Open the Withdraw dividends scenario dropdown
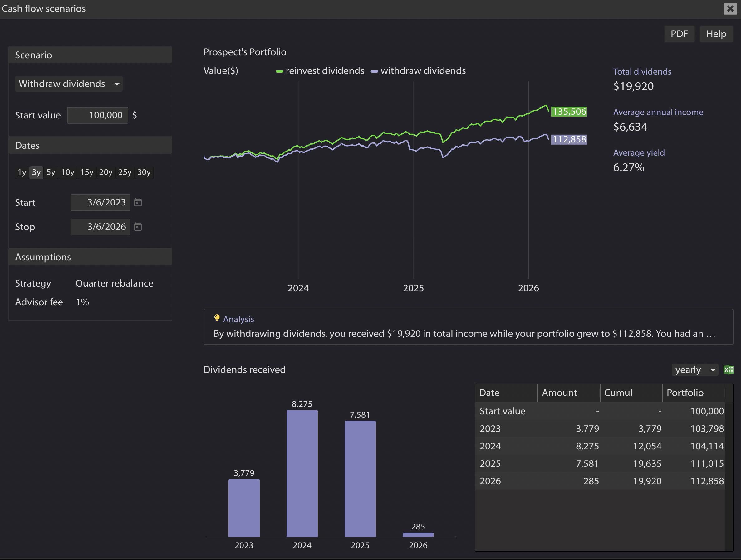 pos(69,84)
